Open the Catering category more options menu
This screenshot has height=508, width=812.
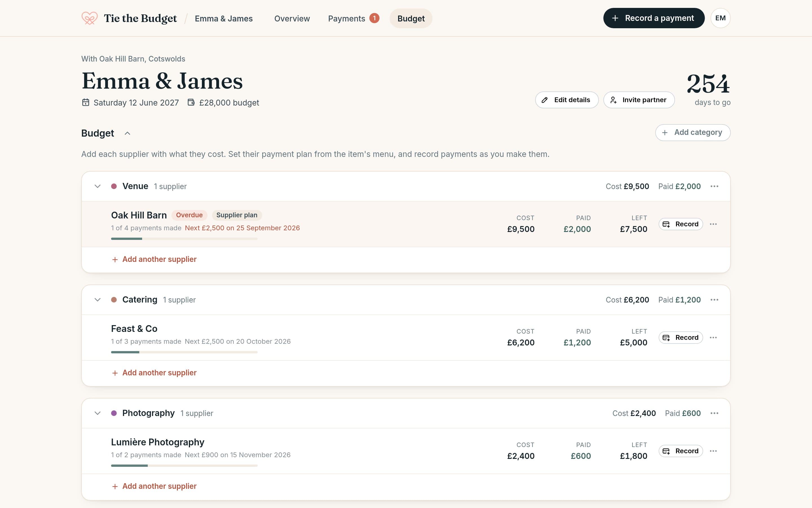point(714,300)
